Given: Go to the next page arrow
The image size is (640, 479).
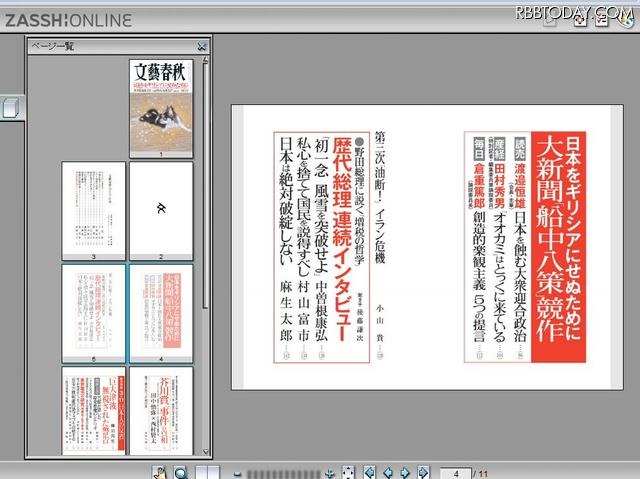Looking at the screenshot, I should 405,472.
